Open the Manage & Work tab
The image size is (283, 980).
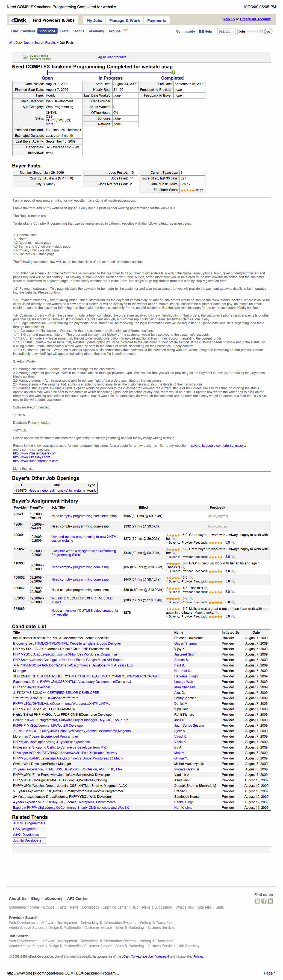[125, 21]
